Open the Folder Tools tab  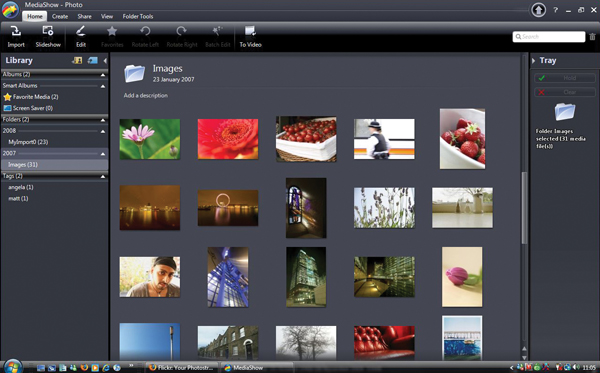click(x=138, y=16)
